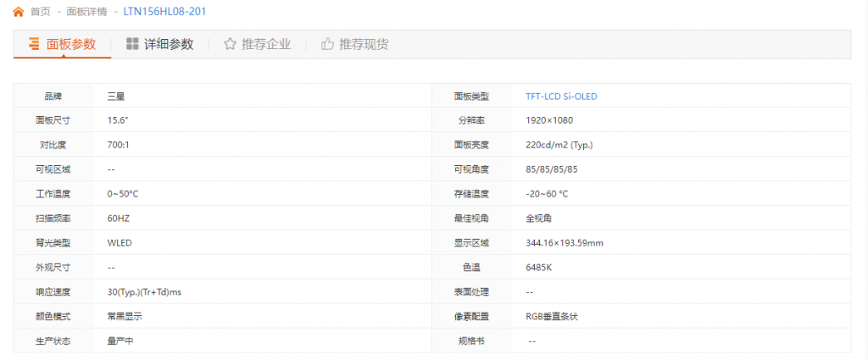Click the 详细参数 grid icon
This screenshot has width=868, height=360.
click(x=132, y=44)
